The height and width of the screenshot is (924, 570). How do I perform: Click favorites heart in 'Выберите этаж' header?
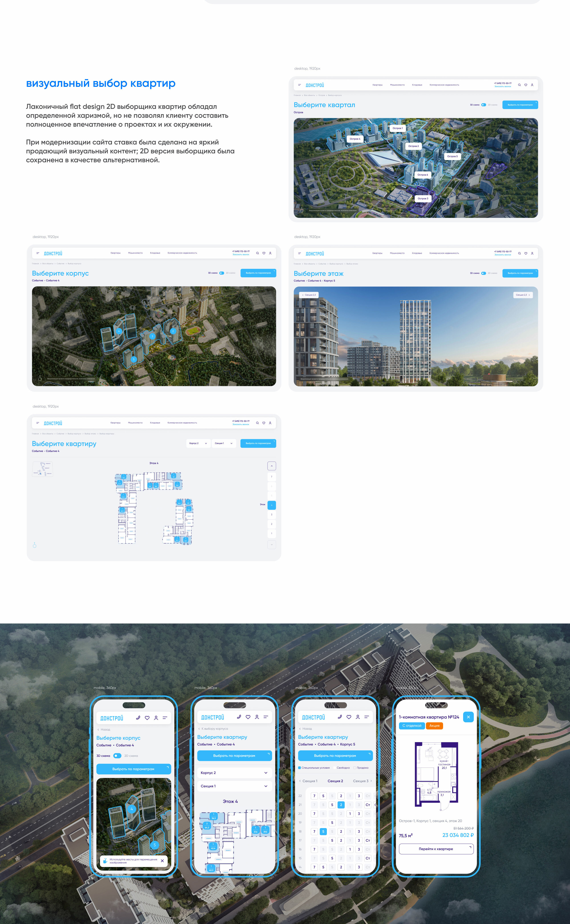pyautogui.click(x=526, y=254)
